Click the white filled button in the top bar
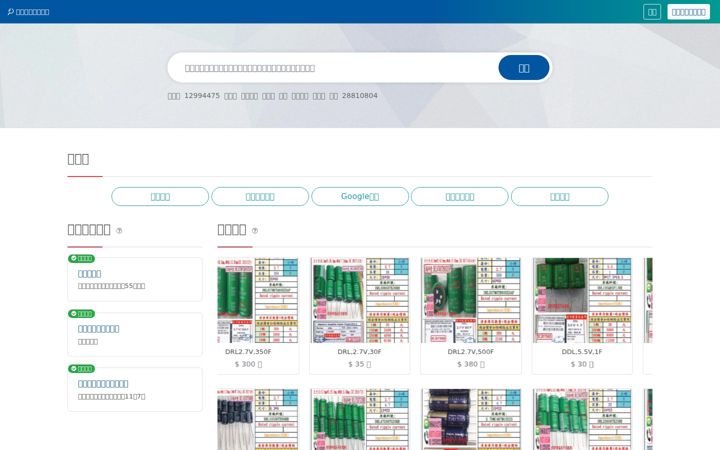 [x=688, y=12]
